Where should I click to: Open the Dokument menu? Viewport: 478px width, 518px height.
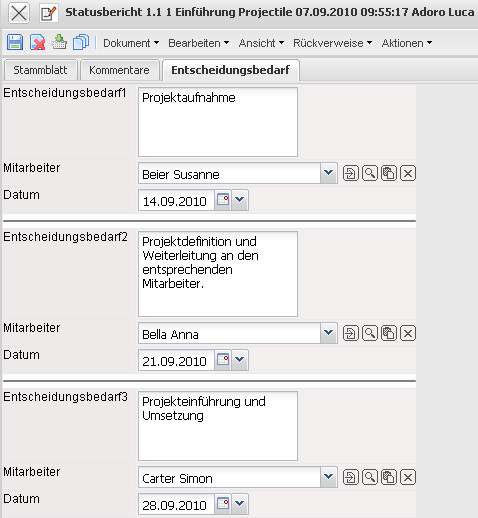point(131,43)
